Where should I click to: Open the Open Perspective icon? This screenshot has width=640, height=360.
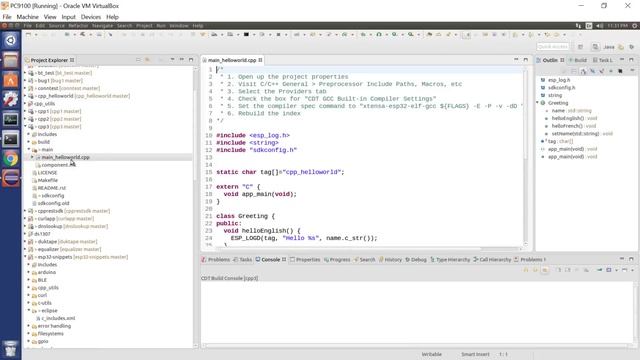tap(580, 47)
